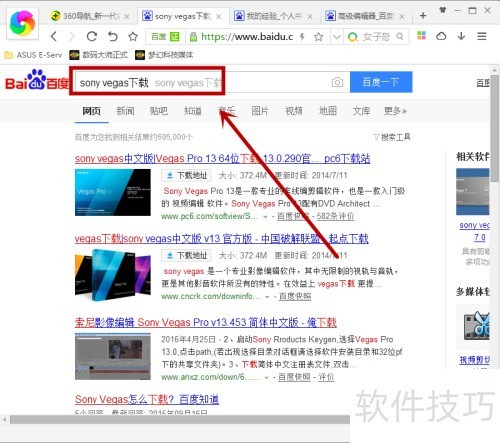Open the 搜索工具 filter
The width and height of the screenshot is (500, 443).
(x=392, y=137)
